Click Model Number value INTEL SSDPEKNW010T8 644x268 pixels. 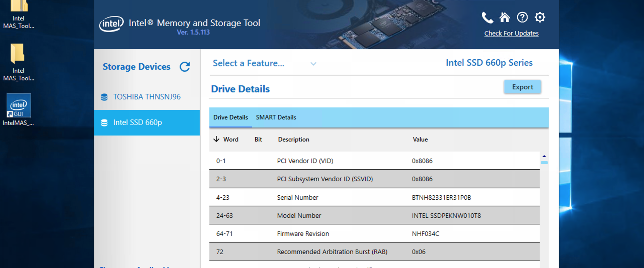[446, 216]
